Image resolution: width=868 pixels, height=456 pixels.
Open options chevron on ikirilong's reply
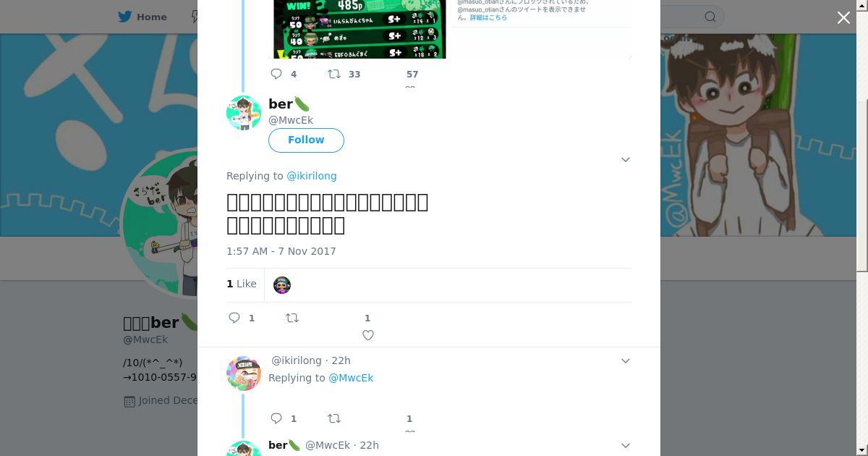coord(626,360)
